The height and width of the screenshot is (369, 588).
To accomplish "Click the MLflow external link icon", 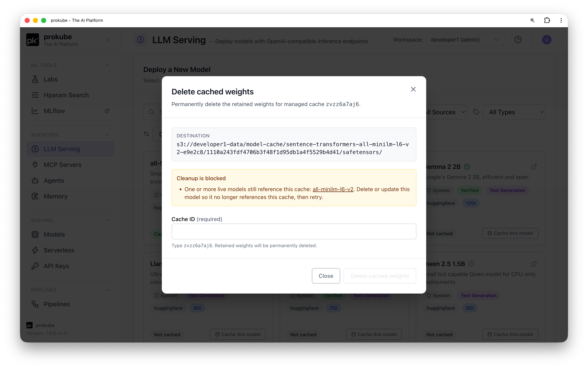I will pos(107,111).
